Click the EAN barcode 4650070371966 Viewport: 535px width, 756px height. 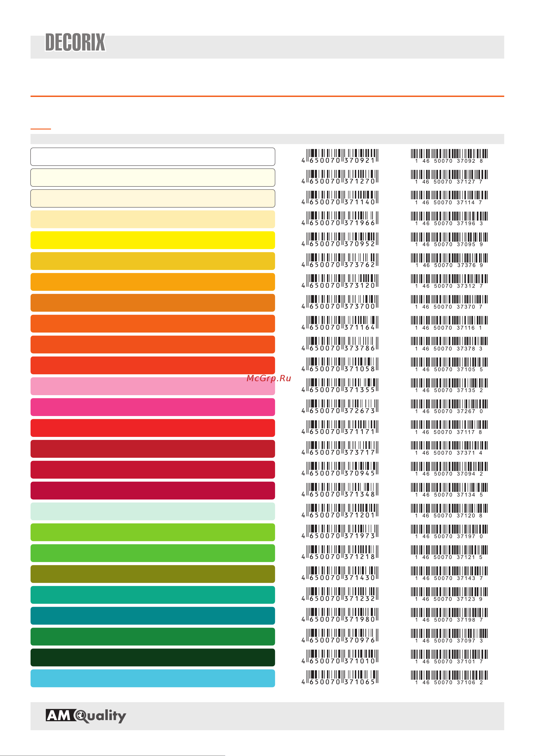(340, 219)
